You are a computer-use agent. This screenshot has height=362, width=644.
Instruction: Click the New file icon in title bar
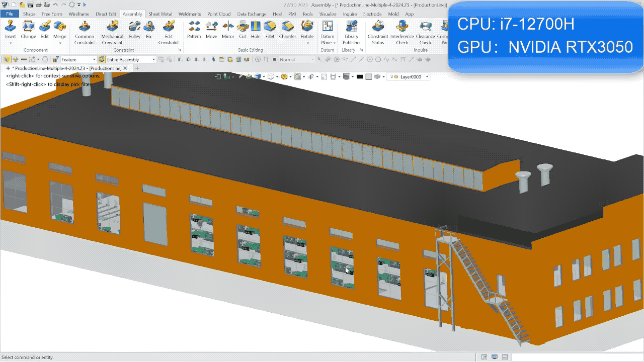(x=14, y=5)
